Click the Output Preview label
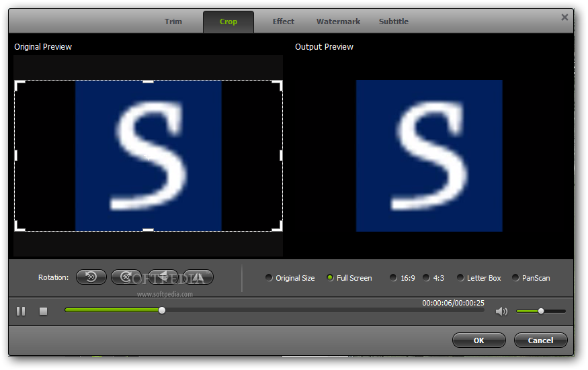The image size is (588, 370). click(x=324, y=47)
